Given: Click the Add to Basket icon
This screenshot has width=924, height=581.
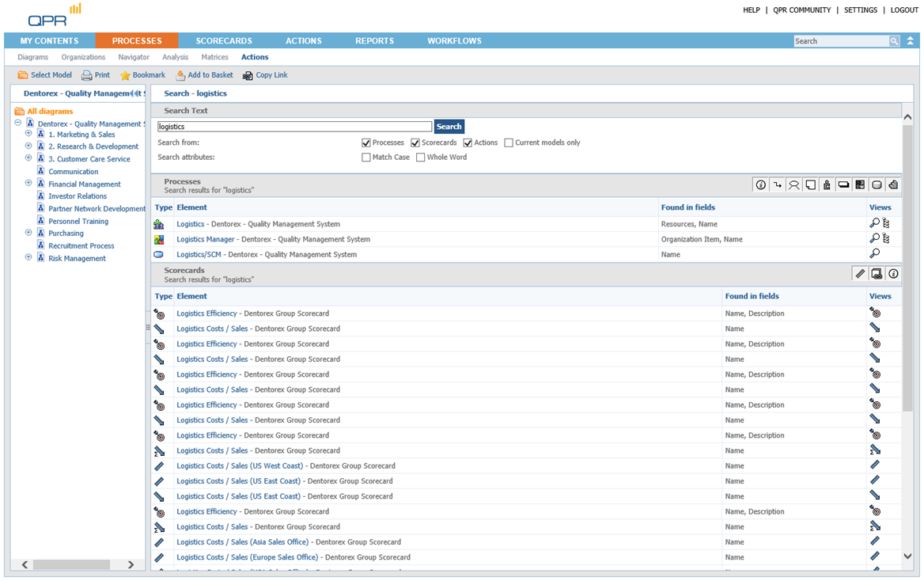Looking at the screenshot, I should click(180, 75).
